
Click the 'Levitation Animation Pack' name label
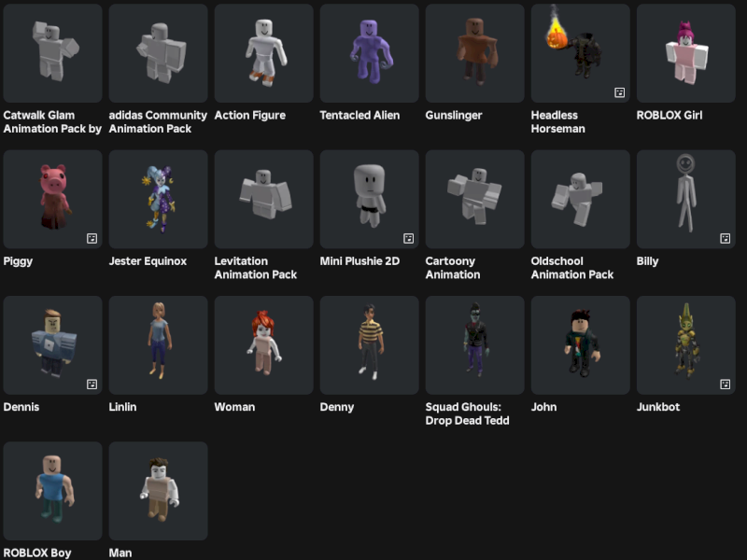tap(255, 268)
